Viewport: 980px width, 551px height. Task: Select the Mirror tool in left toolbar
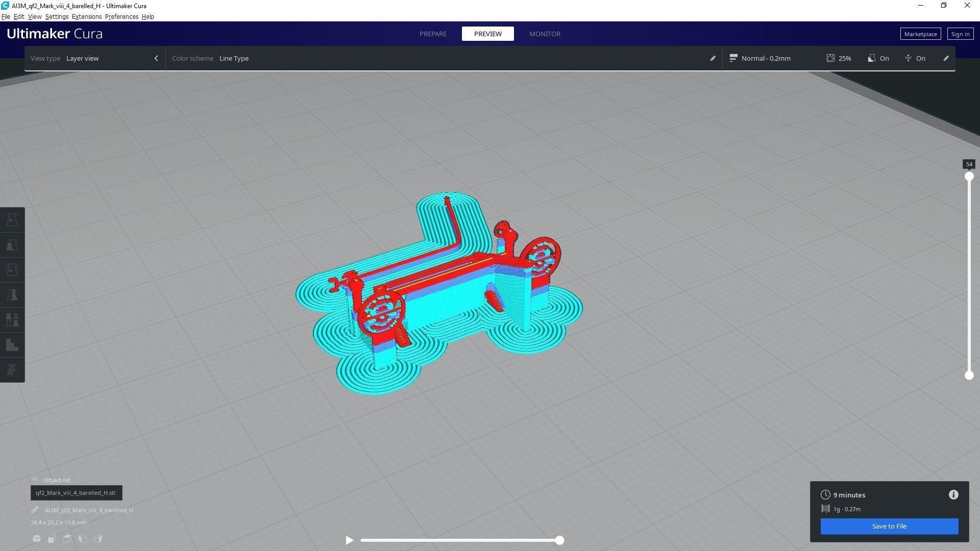(12, 295)
